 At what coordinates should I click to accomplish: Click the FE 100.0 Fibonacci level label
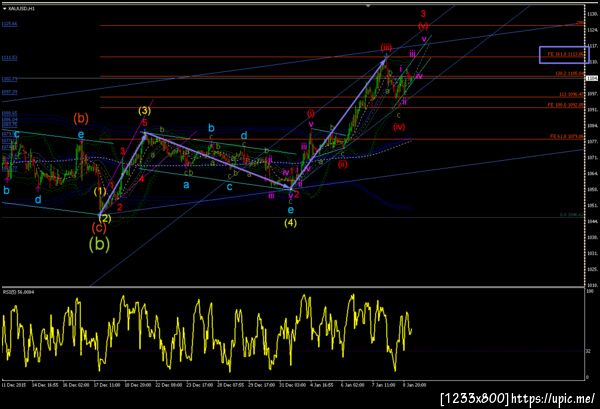coord(566,104)
